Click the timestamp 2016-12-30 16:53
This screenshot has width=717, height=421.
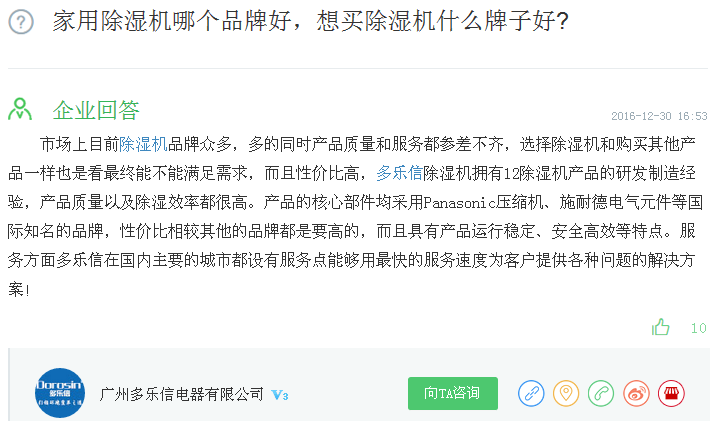659,116
